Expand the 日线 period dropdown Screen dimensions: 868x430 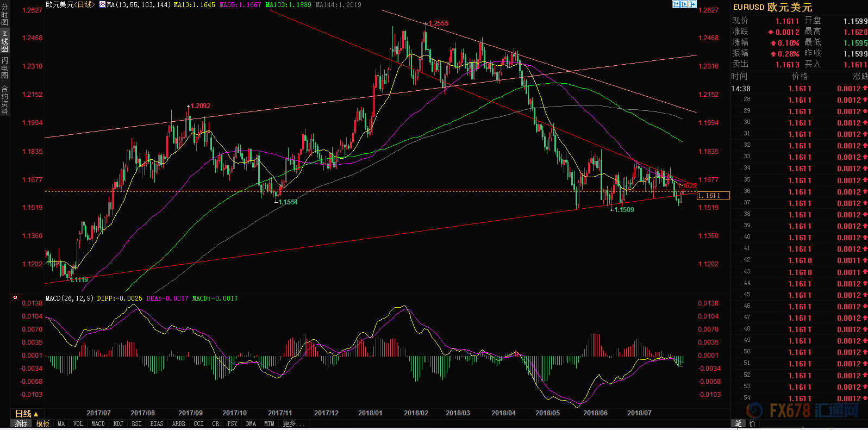tap(26, 414)
